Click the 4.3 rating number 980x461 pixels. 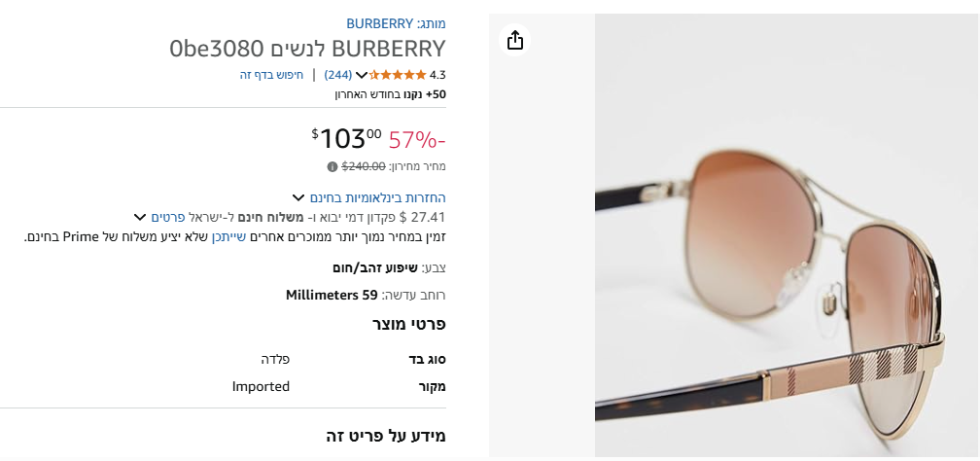tap(437, 75)
